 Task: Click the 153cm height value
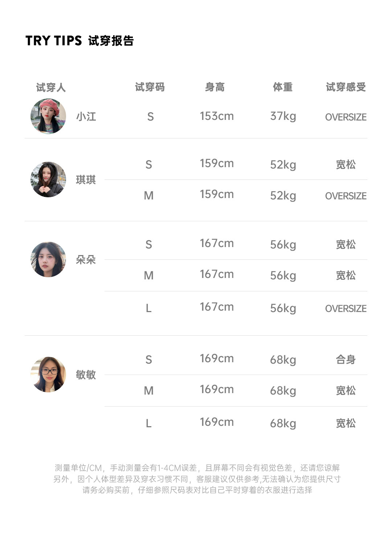(217, 116)
